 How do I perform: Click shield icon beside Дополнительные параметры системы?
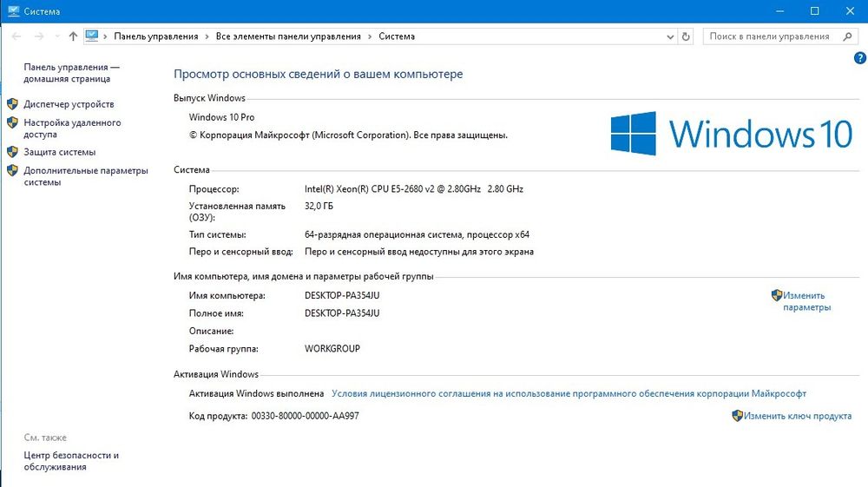tap(12, 170)
